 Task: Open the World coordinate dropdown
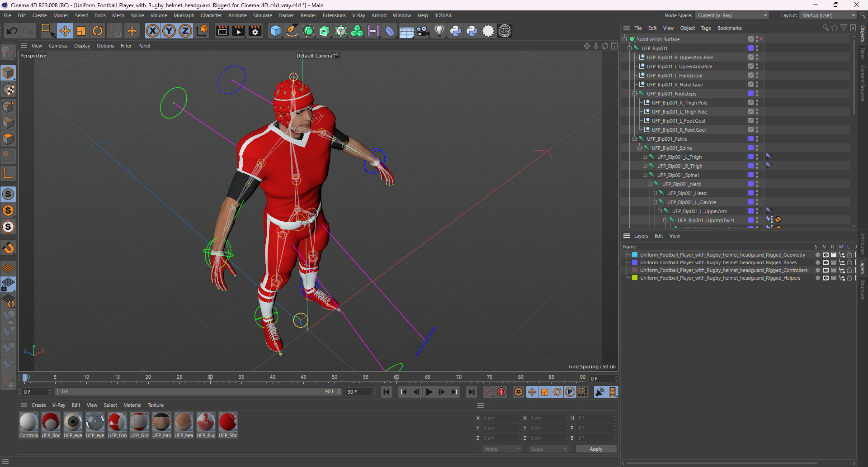click(502, 449)
